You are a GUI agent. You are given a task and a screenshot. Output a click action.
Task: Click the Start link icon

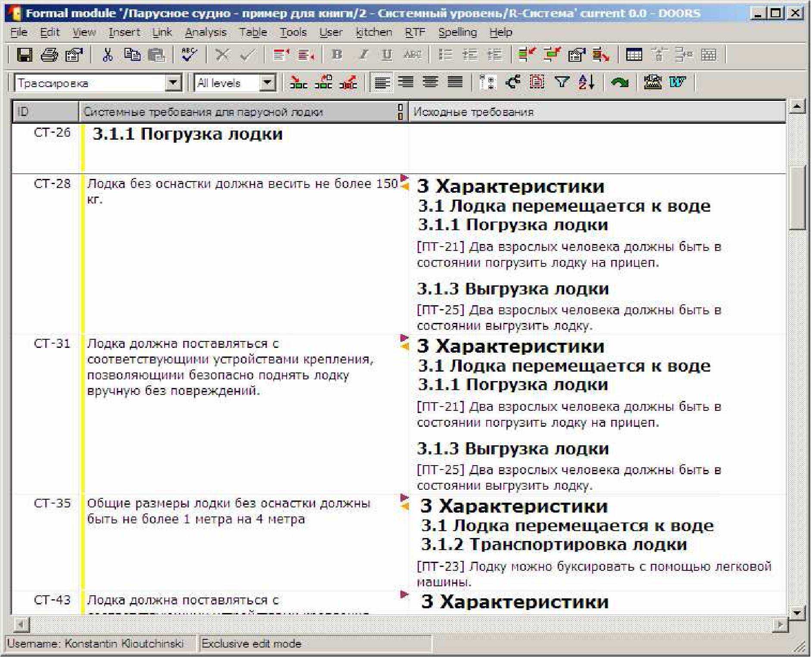point(298,82)
